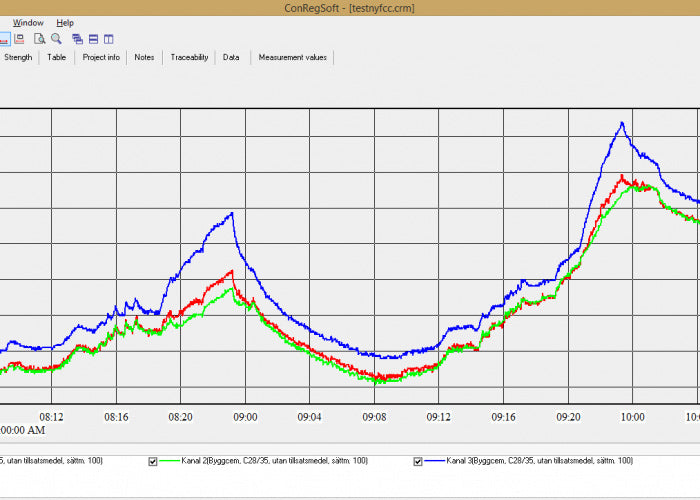
Task: Uncheck the Kanal 3 checkbox
Action: [418, 461]
